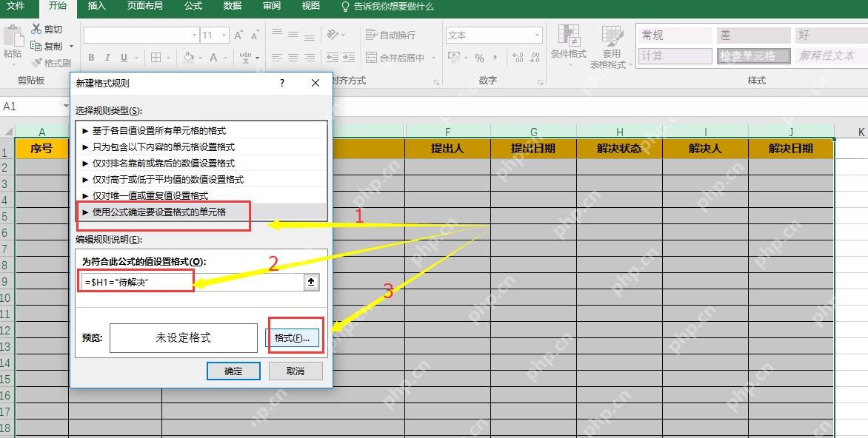Select rule type 仅对唯一值或重复值设置格式

tap(201, 196)
